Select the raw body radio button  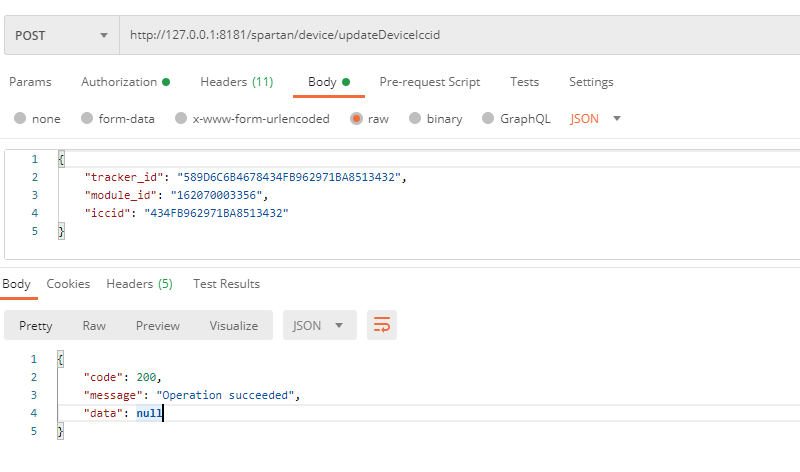(356, 118)
